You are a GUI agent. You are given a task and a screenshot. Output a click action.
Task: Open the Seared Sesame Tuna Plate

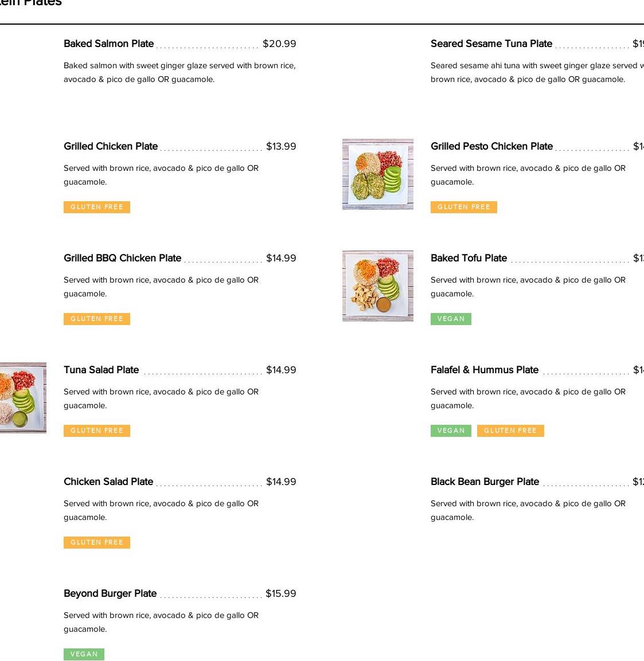coord(491,44)
